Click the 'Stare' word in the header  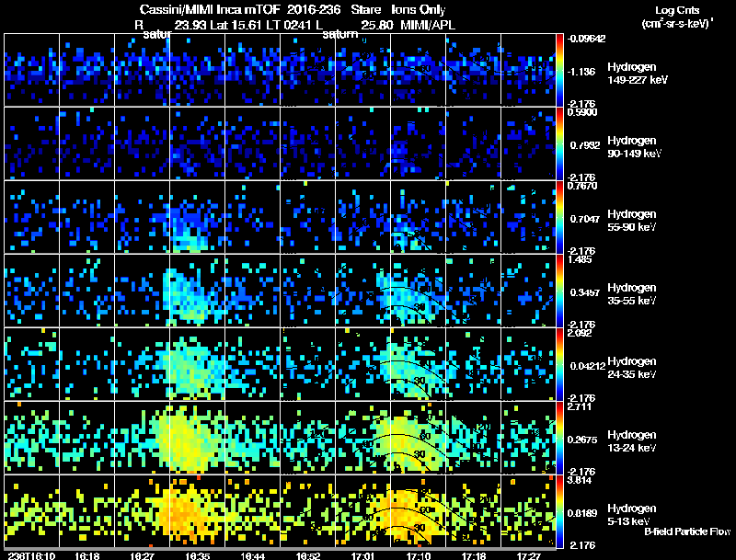pyautogui.click(x=365, y=10)
